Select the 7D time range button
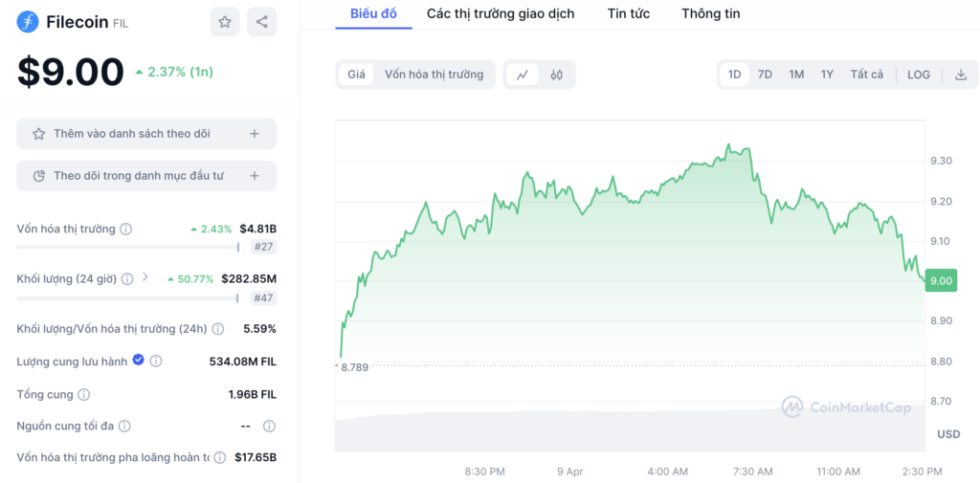 point(765,75)
